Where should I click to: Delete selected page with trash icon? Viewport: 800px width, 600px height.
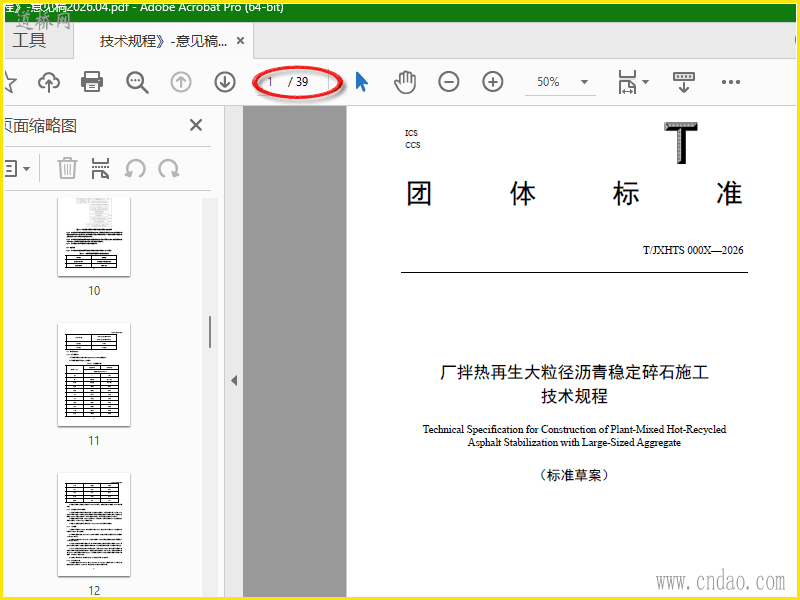tap(67, 168)
